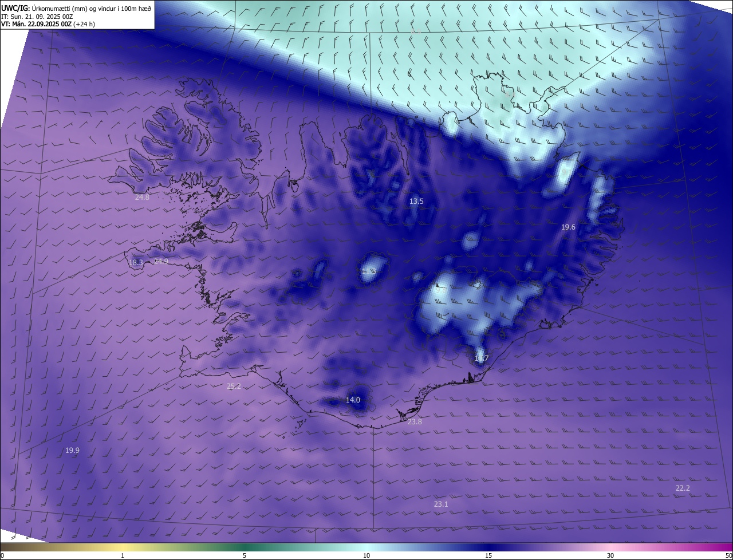Click the color scale label 0
The image size is (733, 560).
click(2, 556)
